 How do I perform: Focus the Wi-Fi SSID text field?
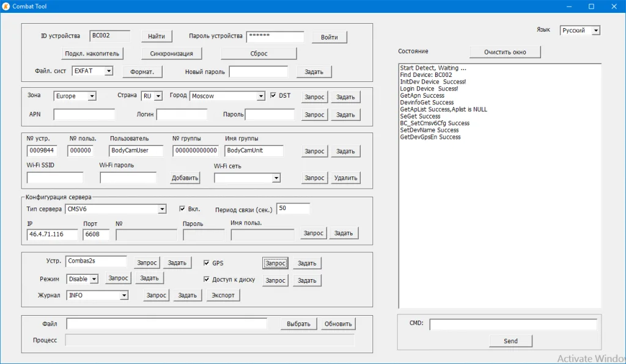(x=55, y=178)
